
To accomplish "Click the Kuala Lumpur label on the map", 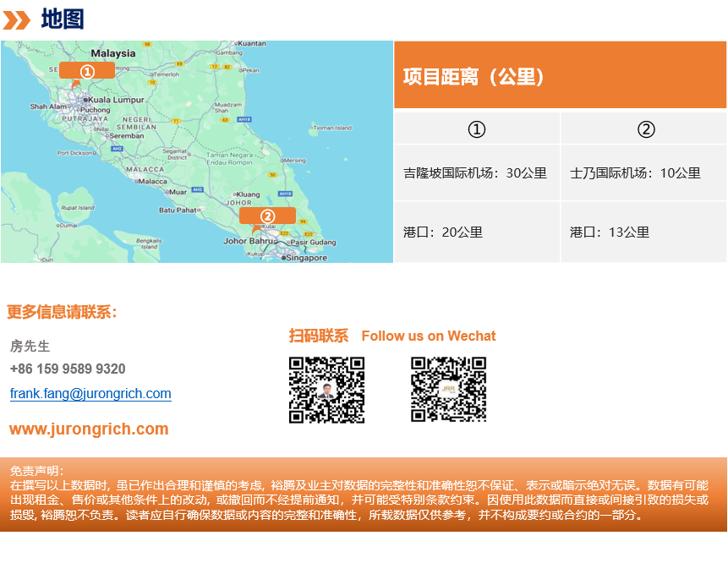I will (x=117, y=100).
